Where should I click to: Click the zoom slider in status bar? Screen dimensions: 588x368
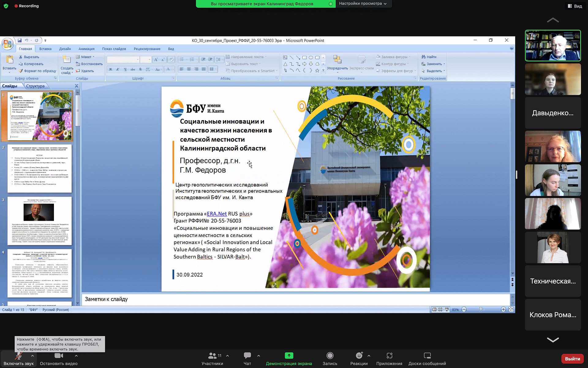point(481,309)
